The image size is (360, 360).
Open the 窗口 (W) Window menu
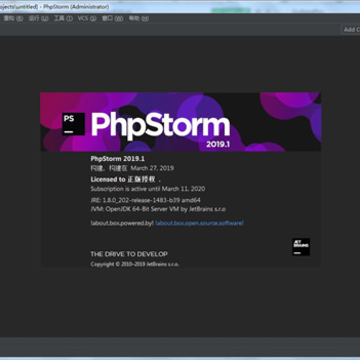click(112, 19)
